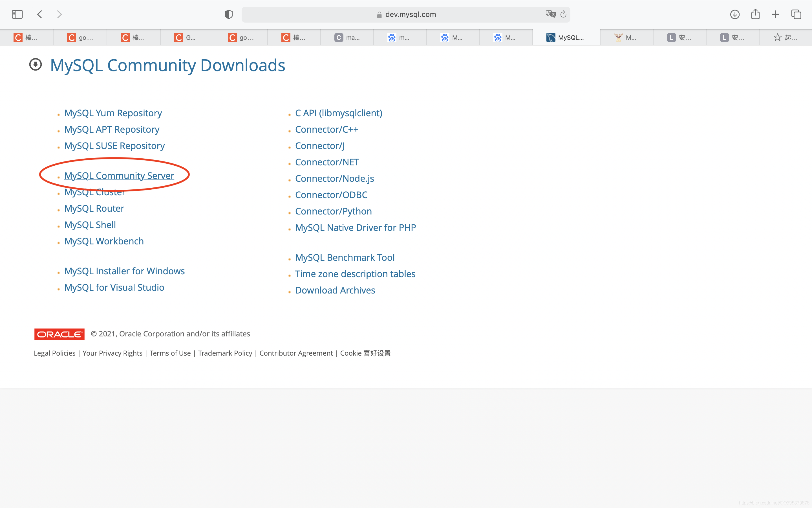Viewport: 812px width, 508px height.
Task: Open MySQL Cluster link
Action: [95, 192]
